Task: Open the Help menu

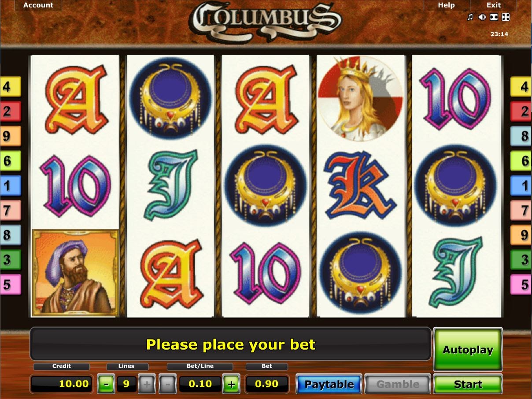Action: pyautogui.click(x=446, y=5)
